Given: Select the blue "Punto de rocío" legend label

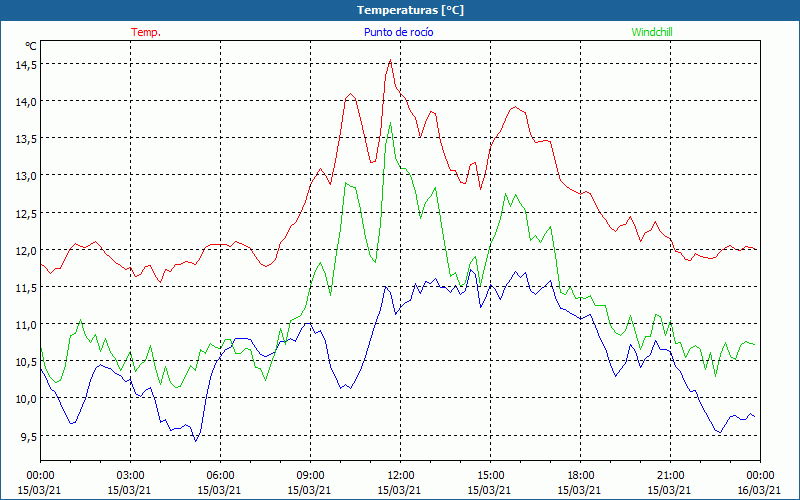Looking at the screenshot, I should tap(398, 32).
